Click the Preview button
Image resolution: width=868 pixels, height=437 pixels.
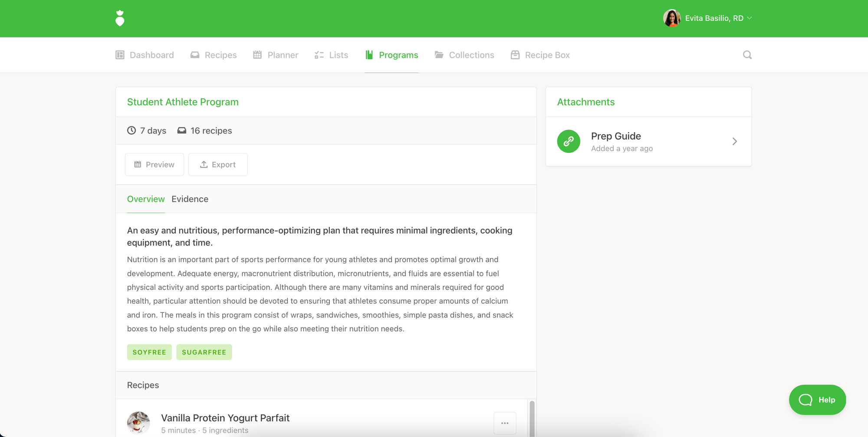(155, 165)
